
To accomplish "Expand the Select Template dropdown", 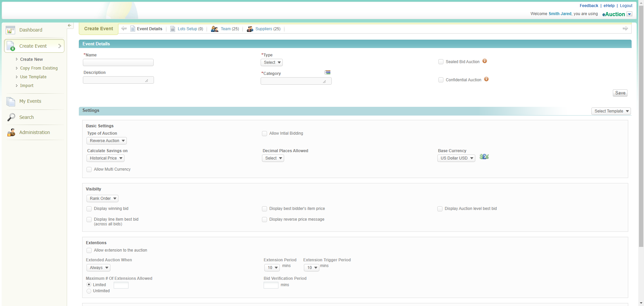I will point(611,111).
